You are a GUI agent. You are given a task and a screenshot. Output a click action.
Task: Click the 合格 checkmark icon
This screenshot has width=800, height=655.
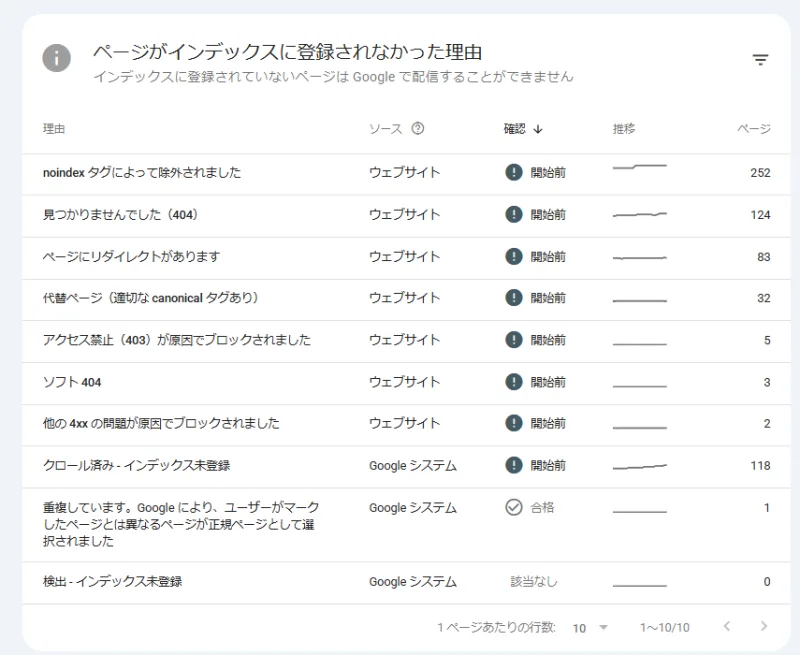514,507
